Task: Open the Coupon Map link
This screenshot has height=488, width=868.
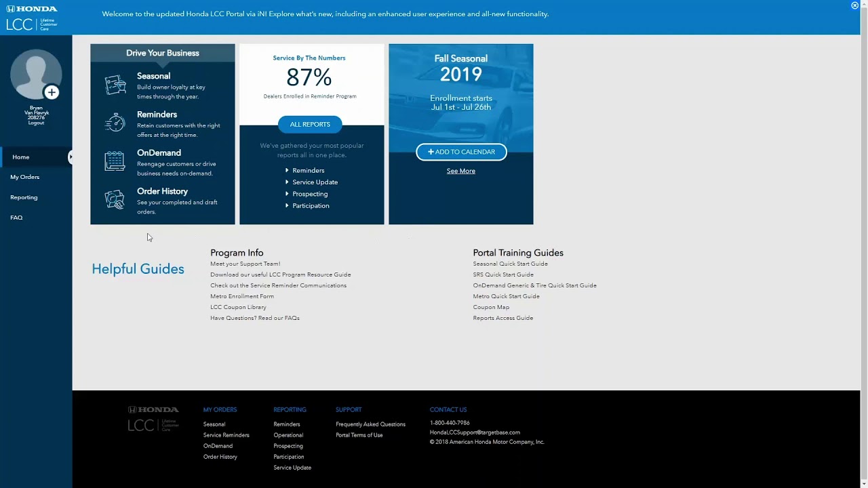Action: [x=491, y=307]
